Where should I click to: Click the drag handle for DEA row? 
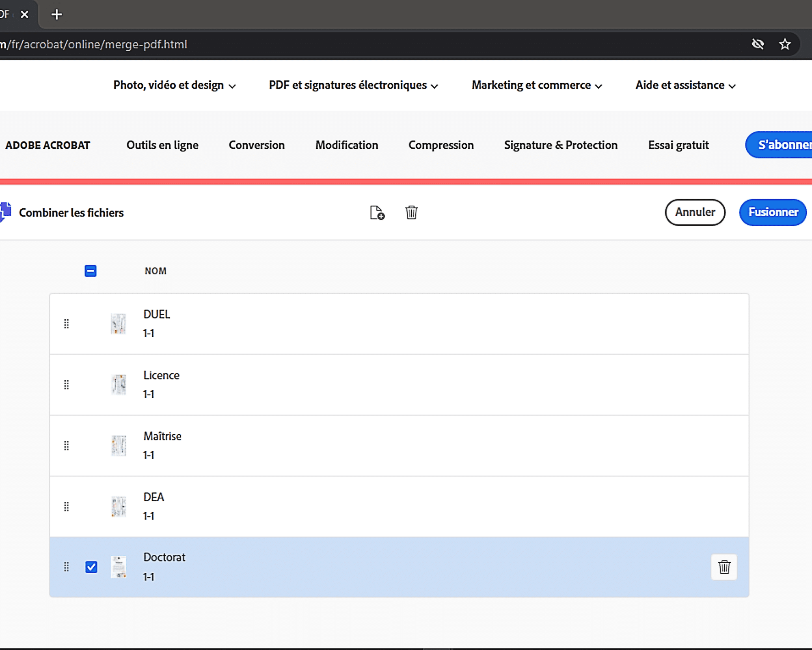(67, 507)
